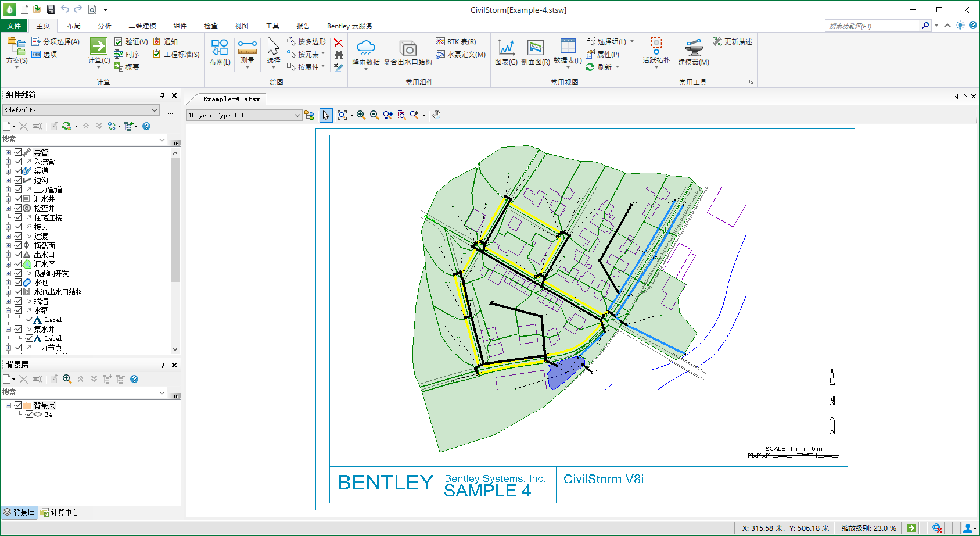Toggle the 出水口 checkbox in element list
The image size is (980, 536).
[18, 254]
